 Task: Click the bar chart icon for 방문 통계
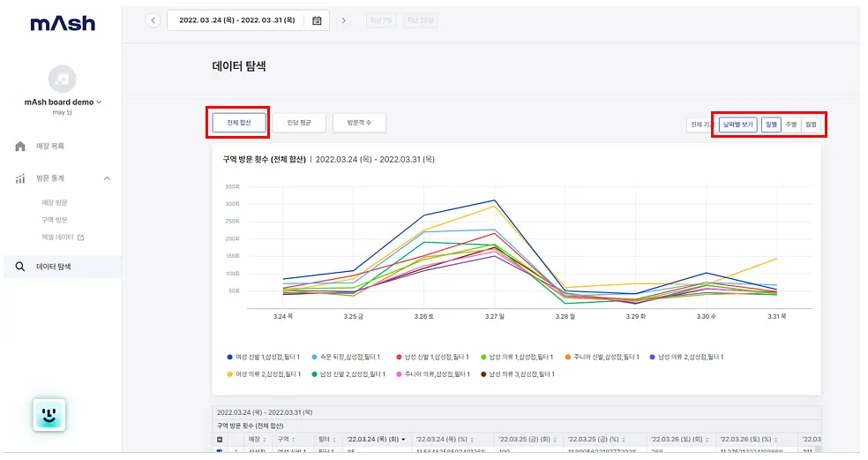pyautogui.click(x=20, y=178)
